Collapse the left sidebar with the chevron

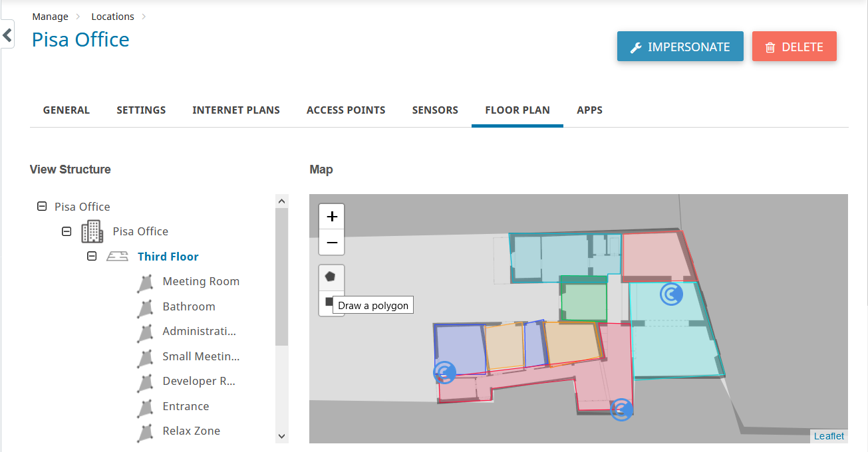click(7, 35)
